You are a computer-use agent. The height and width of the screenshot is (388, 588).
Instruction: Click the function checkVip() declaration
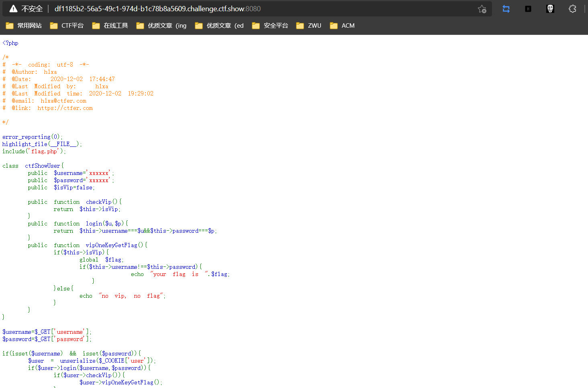(x=75, y=202)
